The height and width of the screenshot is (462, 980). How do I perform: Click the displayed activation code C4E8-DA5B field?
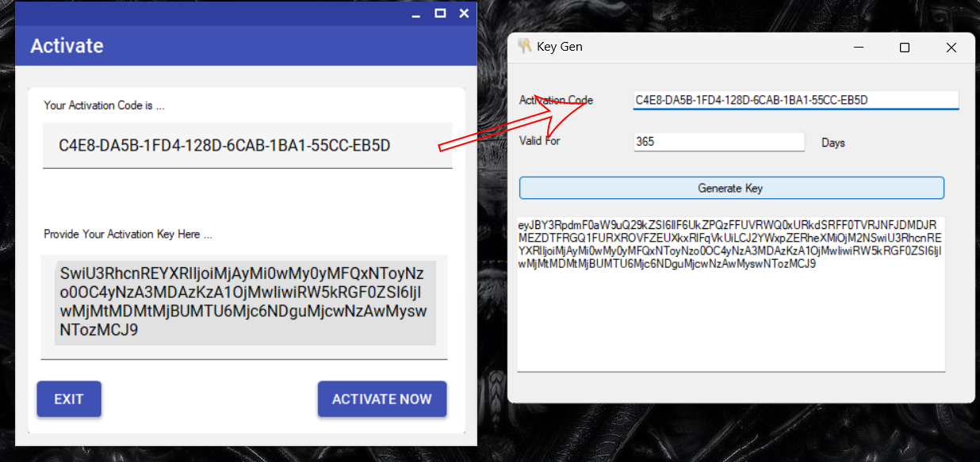[x=247, y=146]
